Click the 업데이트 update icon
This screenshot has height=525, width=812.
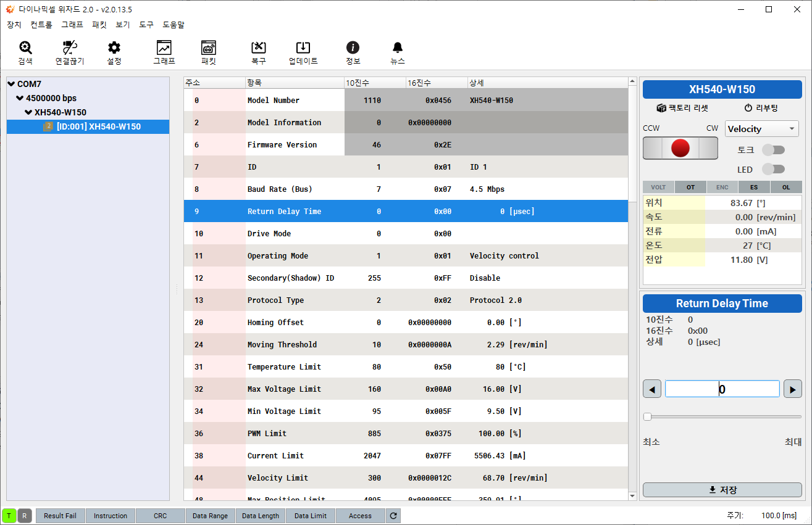click(x=303, y=48)
